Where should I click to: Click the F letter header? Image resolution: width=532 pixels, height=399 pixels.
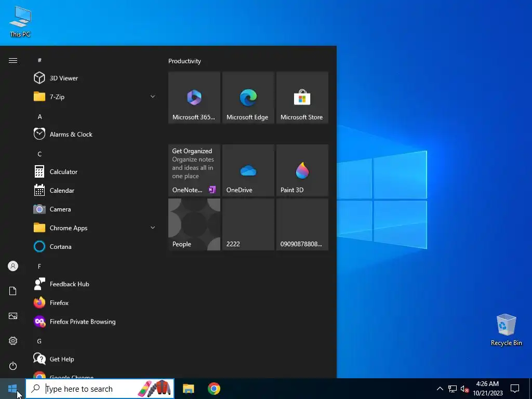pos(39,267)
